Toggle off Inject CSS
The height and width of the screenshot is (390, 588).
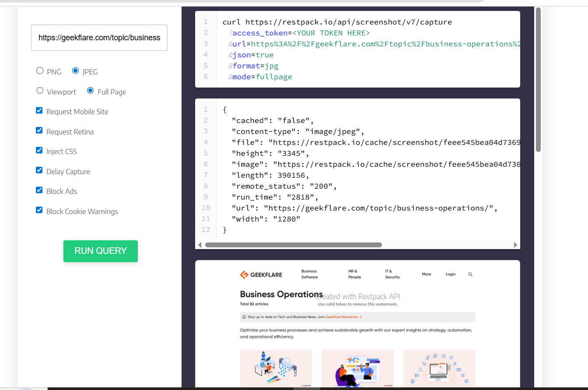pyautogui.click(x=39, y=150)
